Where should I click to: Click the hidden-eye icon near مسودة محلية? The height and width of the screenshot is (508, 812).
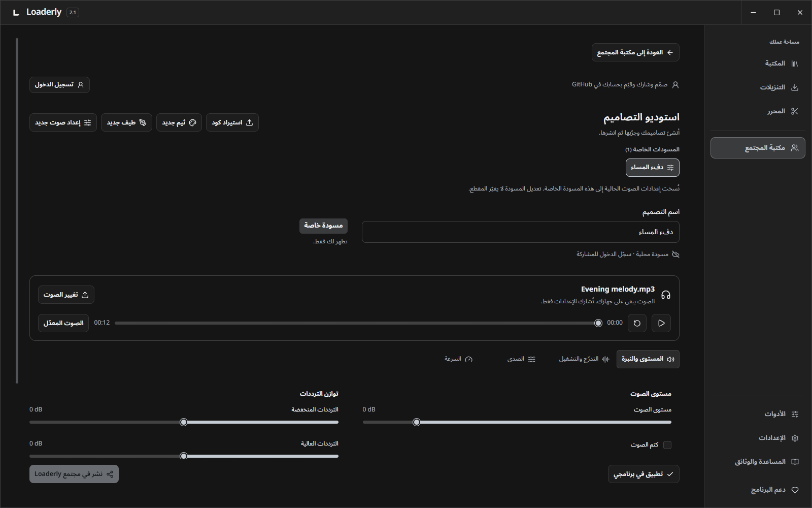pos(675,254)
